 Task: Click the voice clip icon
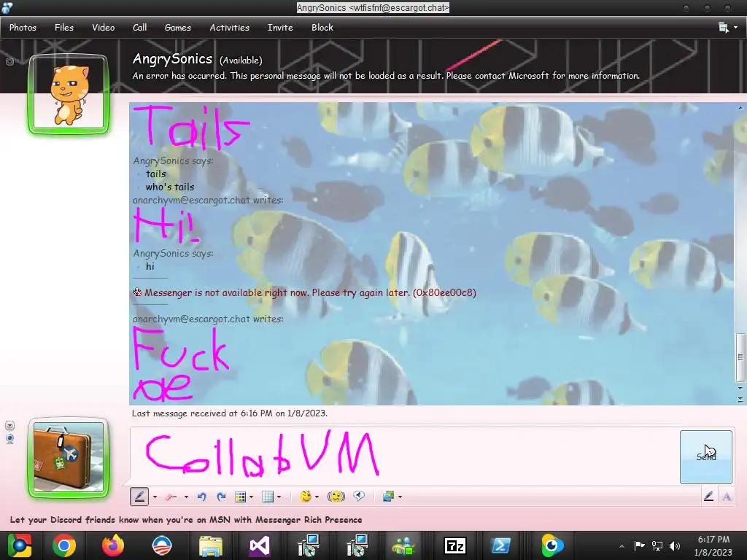(359, 496)
